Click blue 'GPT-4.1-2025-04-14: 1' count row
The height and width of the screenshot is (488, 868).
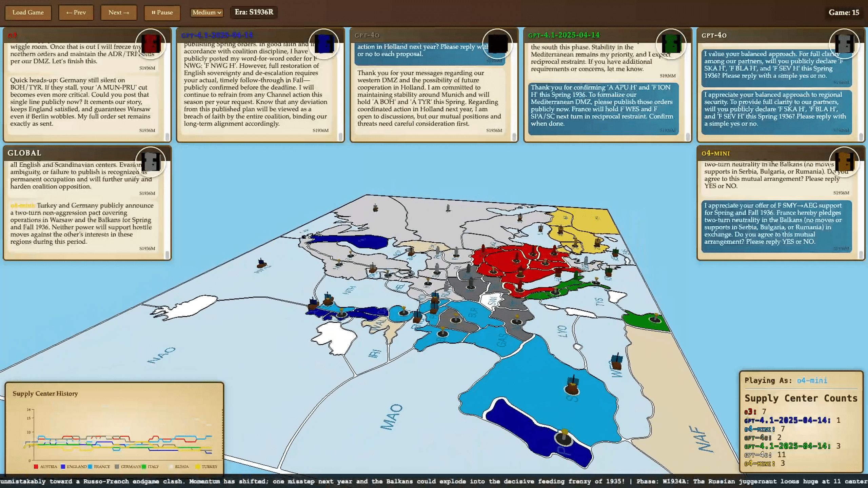click(792, 420)
